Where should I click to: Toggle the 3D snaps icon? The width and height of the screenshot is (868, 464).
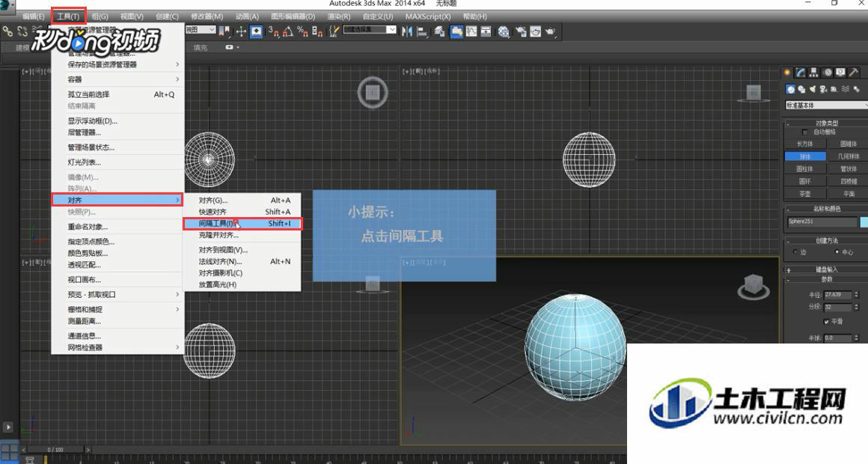[x=274, y=31]
